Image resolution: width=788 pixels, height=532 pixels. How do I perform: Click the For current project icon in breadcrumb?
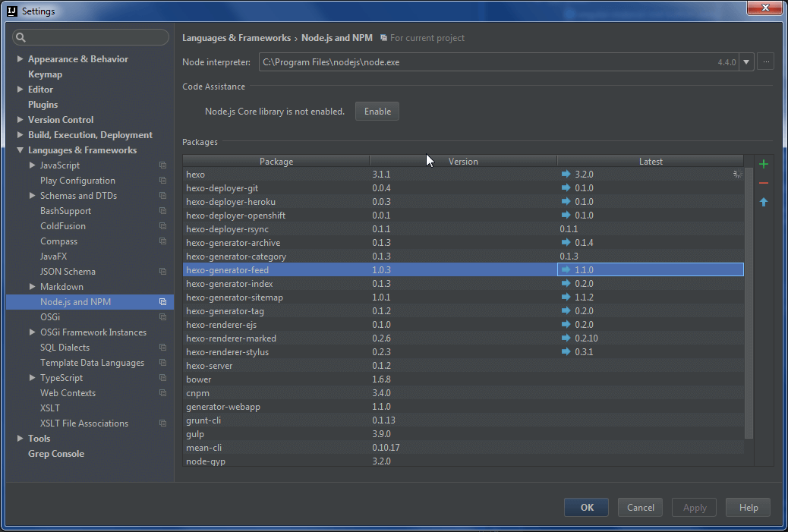tap(383, 38)
